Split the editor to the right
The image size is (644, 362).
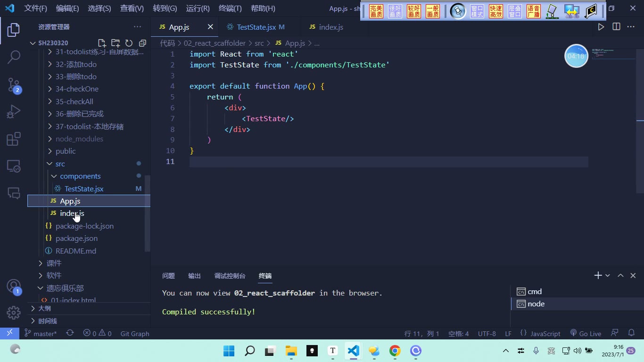tap(616, 27)
